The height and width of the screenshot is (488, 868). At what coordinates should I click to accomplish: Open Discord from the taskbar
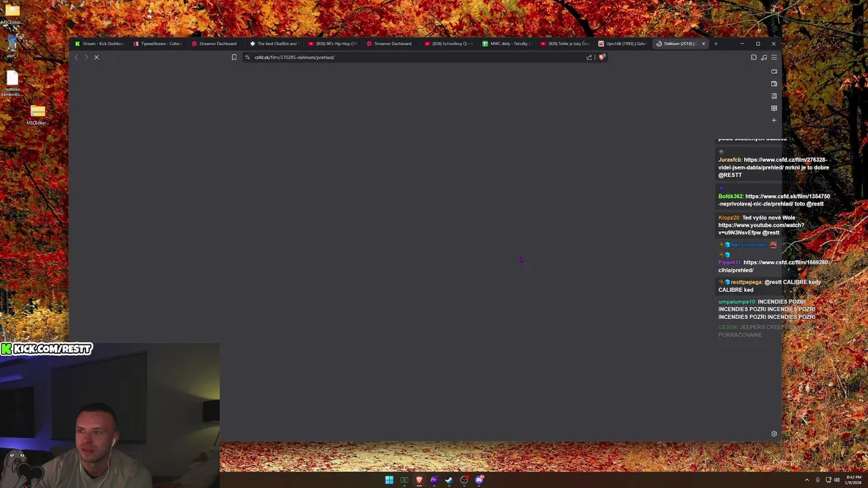479,480
